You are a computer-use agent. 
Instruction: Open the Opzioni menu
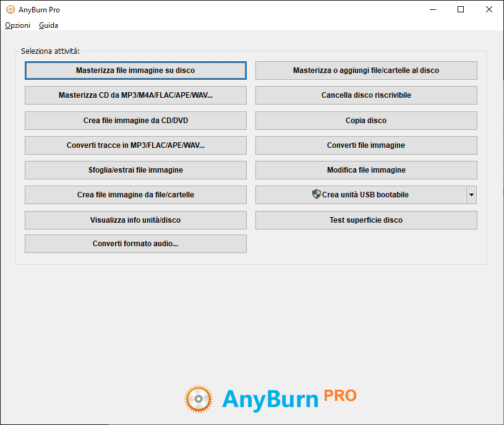click(x=18, y=25)
